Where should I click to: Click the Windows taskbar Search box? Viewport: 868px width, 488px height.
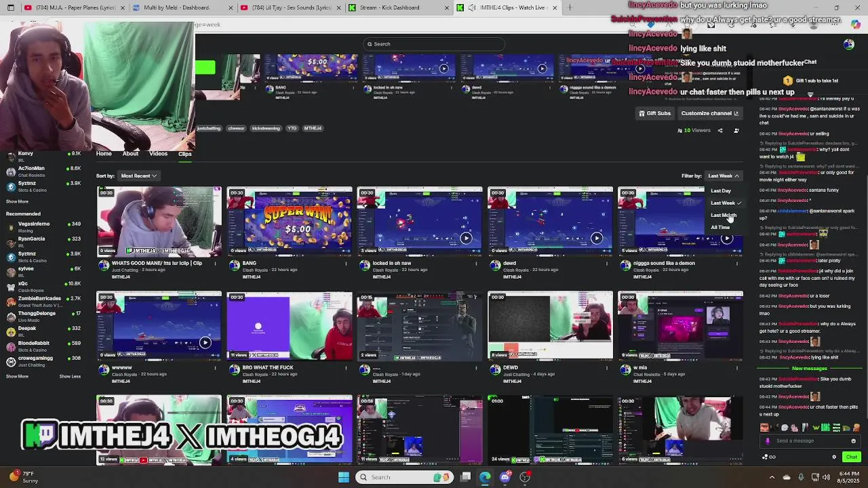pyautogui.click(x=405, y=477)
